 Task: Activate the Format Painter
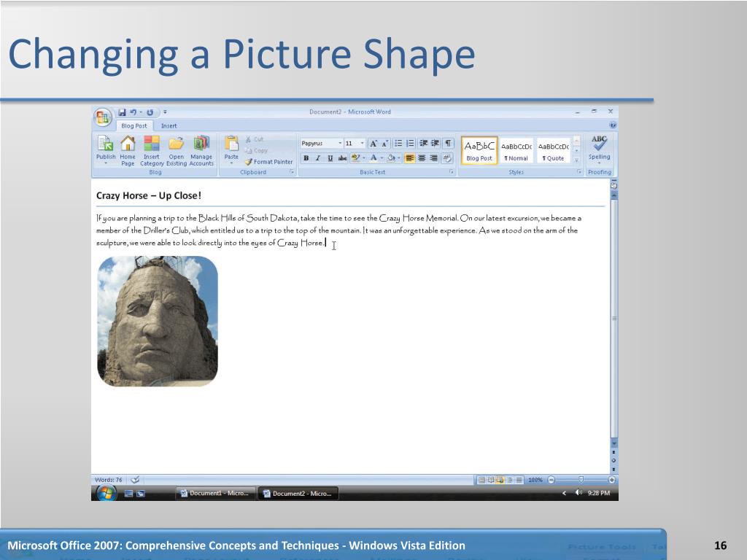[268, 162]
